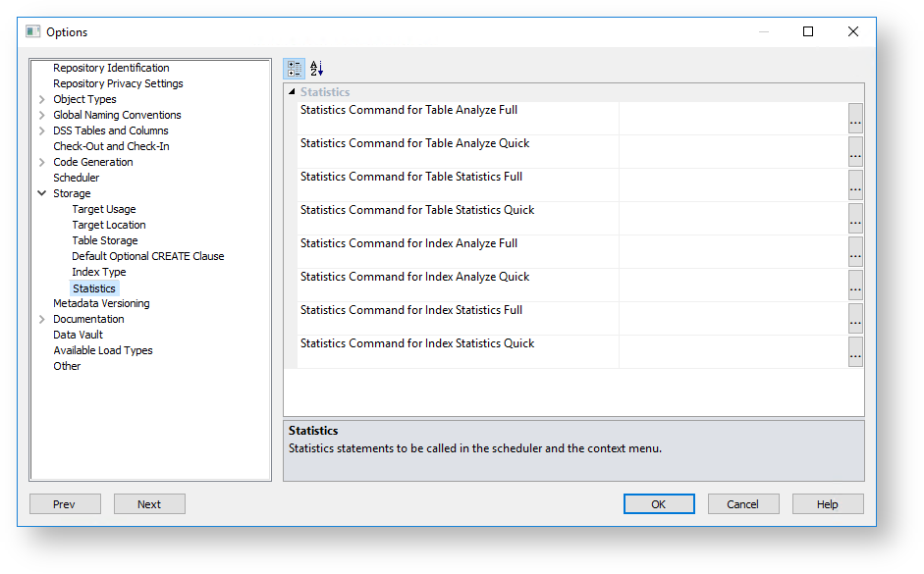This screenshot has height=574, width=924.
Task: Open ellipsis editor for Index Analyze Quick
Action: tap(855, 287)
